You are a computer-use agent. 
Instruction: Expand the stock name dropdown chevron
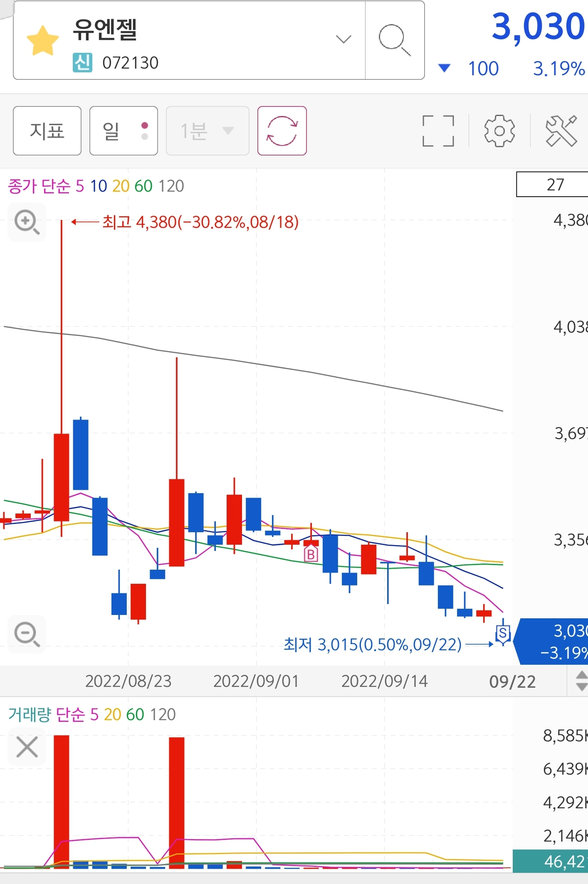[x=343, y=40]
